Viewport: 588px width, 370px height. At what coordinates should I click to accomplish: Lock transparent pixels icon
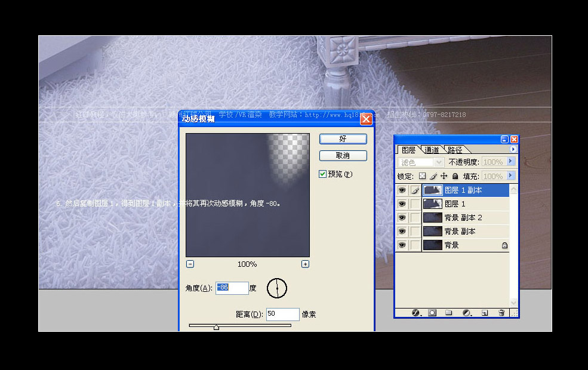(x=422, y=176)
